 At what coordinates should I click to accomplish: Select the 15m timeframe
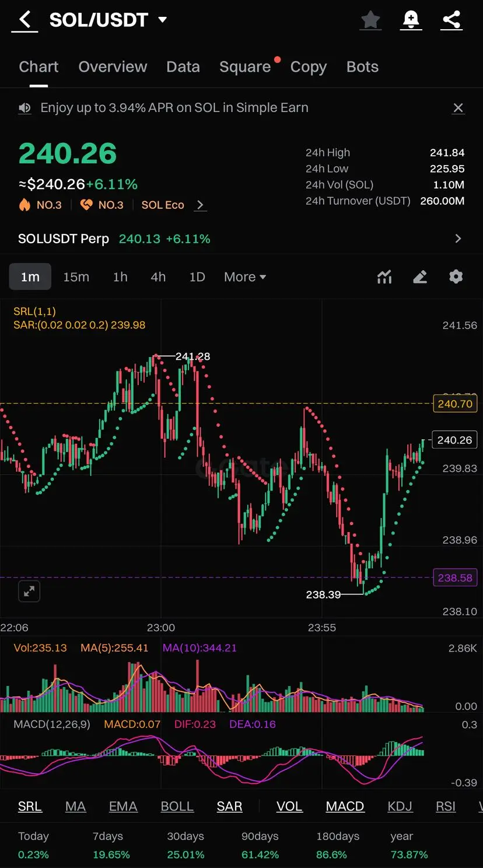coord(76,277)
